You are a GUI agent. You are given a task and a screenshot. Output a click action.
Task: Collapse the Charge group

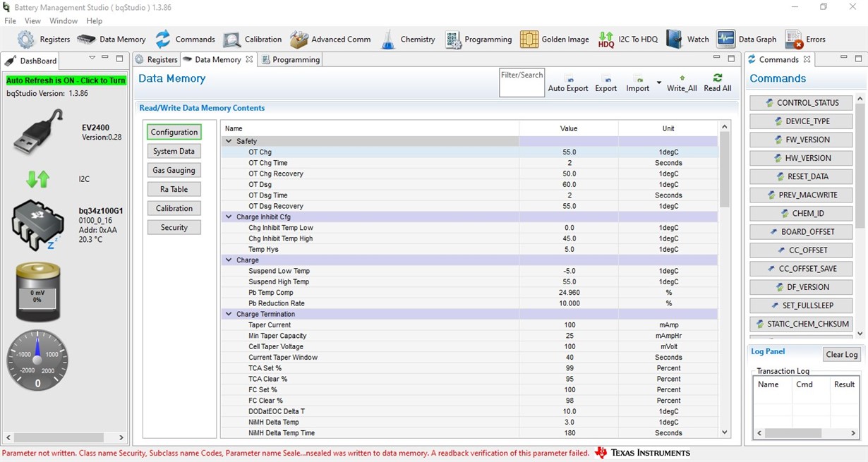pyautogui.click(x=229, y=260)
